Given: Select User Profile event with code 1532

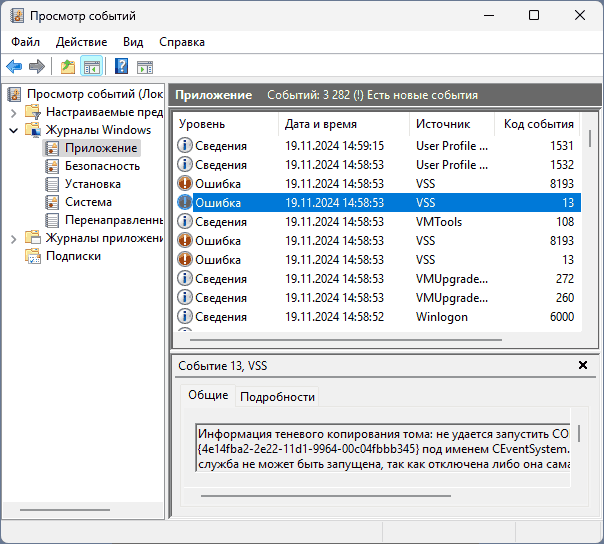Looking at the screenshot, I should [x=379, y=165].
